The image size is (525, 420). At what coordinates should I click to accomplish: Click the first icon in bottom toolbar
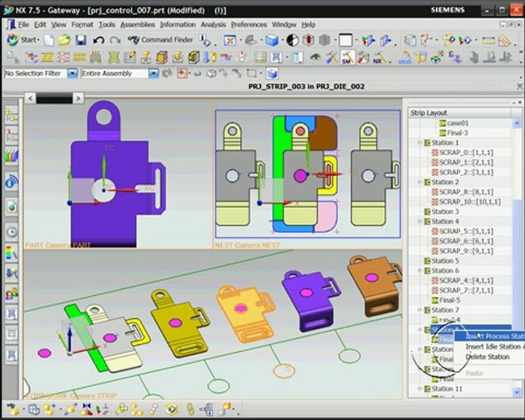tap(13, 409)
